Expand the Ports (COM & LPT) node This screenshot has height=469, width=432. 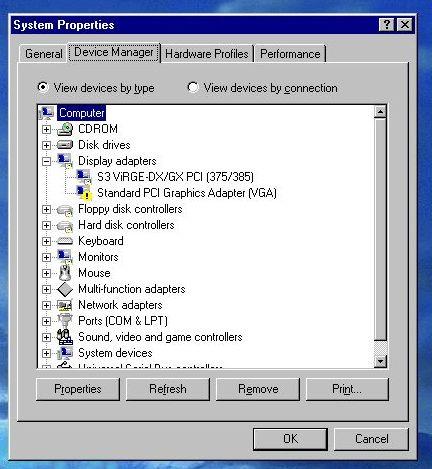(x=46, y=321)
